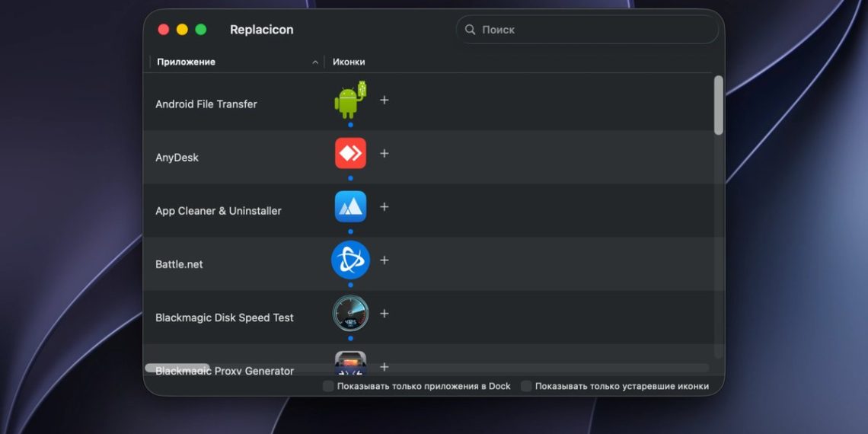Image resolution: width=868 pixels, height=434 pixels.
Task: Click the vertical scrollbar thumb
Action: (719, 105)
